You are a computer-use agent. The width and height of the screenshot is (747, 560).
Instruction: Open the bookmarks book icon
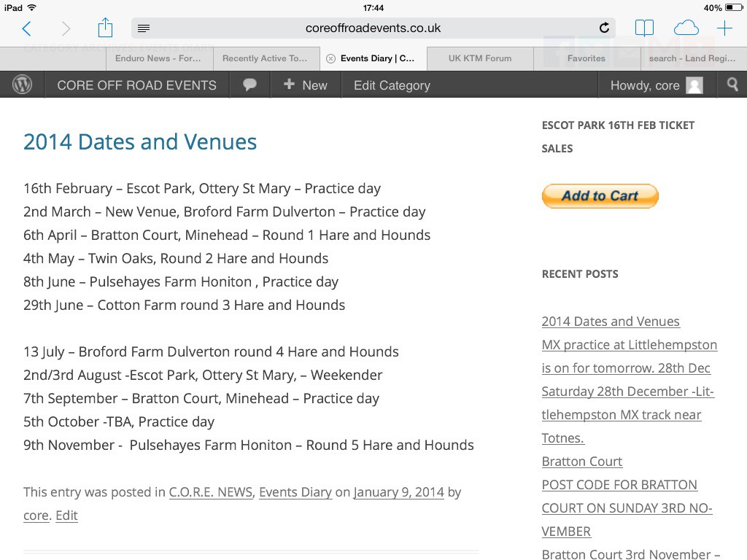pyautogui.click(x=644, y=28)
